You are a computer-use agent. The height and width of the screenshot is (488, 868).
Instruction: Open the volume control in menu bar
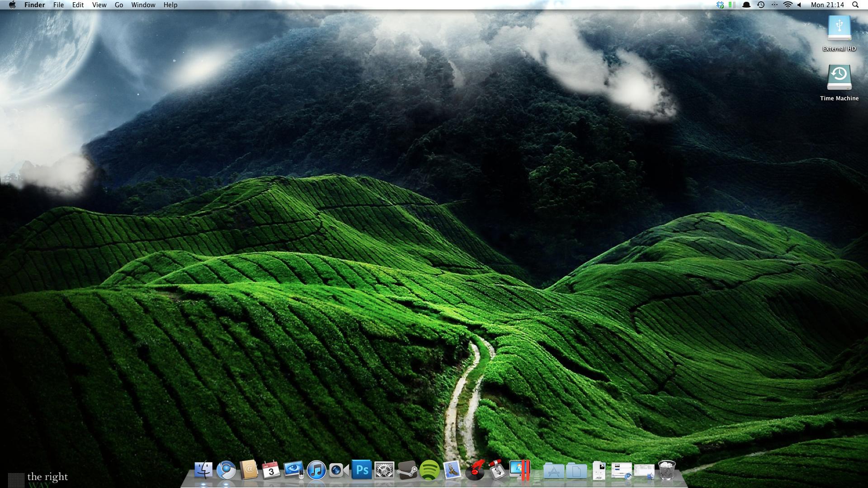[x=799, y=5]
